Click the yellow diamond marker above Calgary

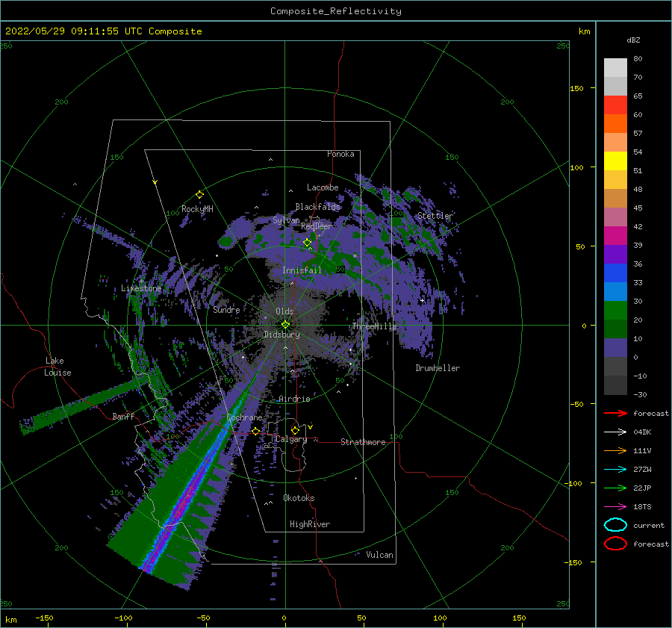295,430
